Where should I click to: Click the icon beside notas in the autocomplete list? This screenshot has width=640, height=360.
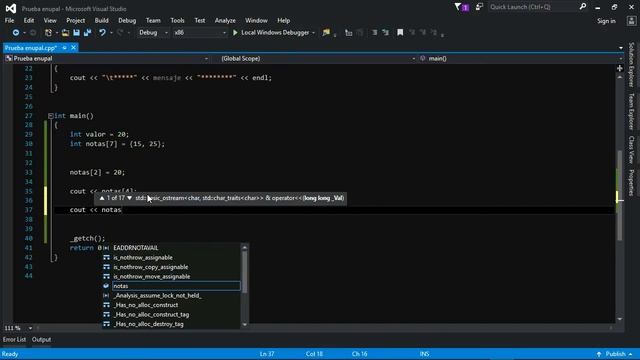[106, 286]
